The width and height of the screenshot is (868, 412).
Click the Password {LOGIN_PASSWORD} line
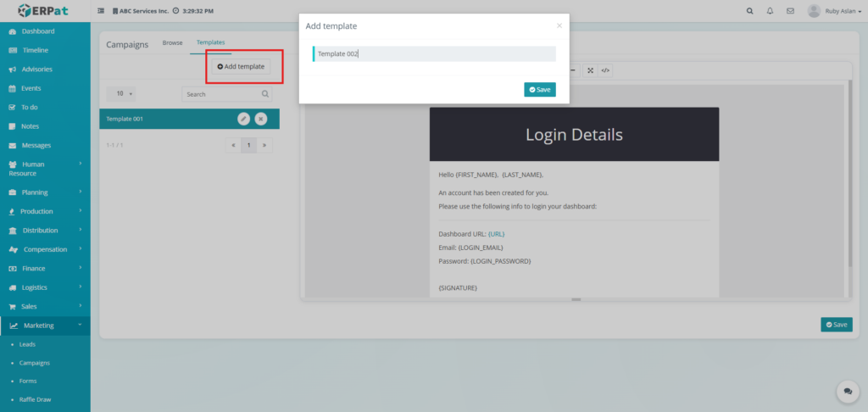click(x=484, y=261)
